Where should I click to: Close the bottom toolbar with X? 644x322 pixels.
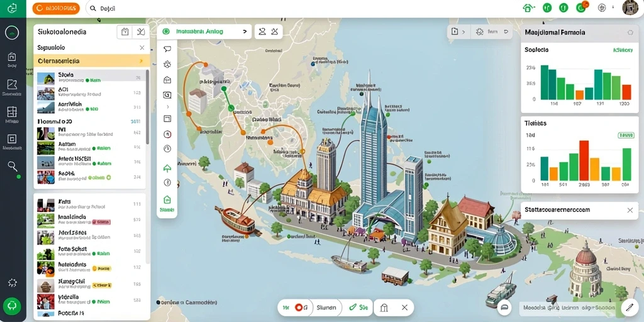point(404,307)
